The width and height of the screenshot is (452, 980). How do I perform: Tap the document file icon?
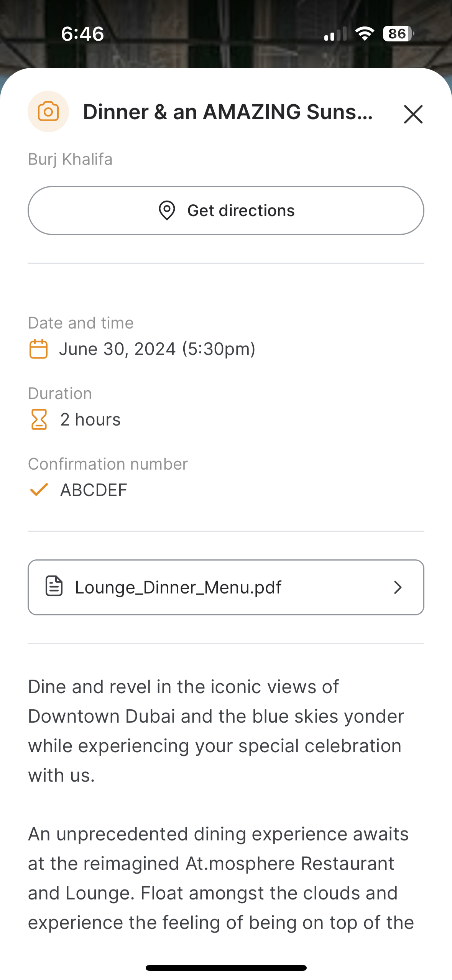coord(54,586)
